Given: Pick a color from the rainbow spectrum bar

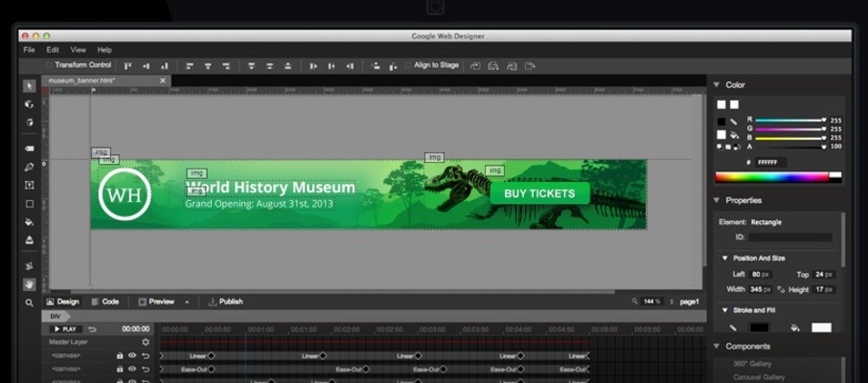Looking at the screenshot, I should [772, 177].
